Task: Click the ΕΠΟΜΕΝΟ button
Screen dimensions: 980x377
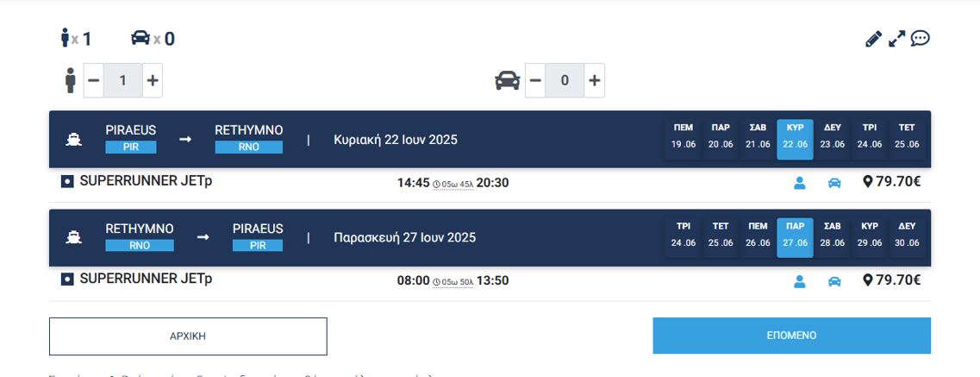Action: 791,336
